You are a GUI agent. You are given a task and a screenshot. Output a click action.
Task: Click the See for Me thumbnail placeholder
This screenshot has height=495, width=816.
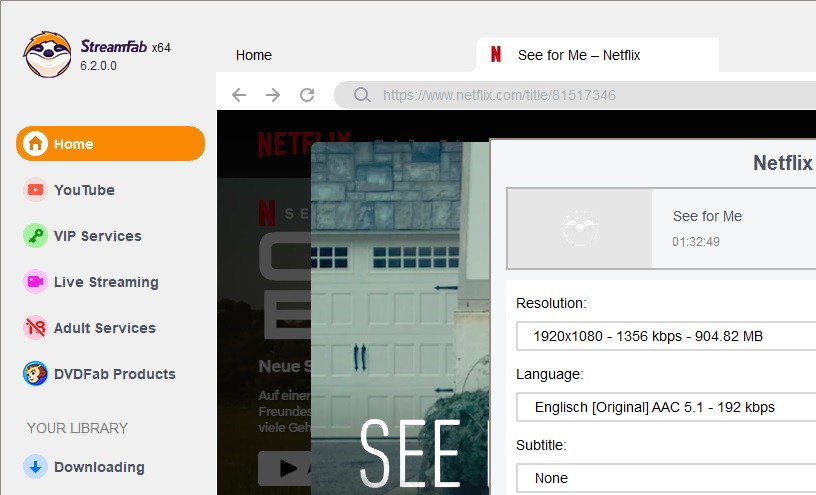(x=580, y=229)
